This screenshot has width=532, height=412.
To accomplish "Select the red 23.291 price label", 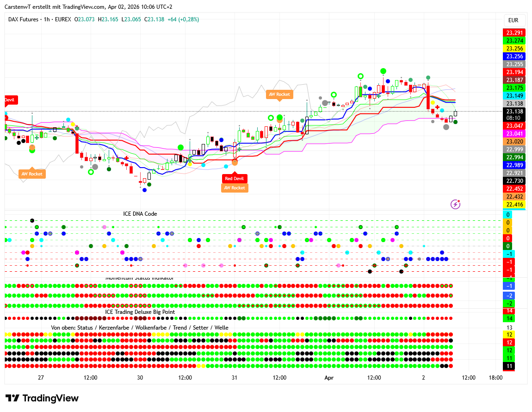I will coord(514,33).
